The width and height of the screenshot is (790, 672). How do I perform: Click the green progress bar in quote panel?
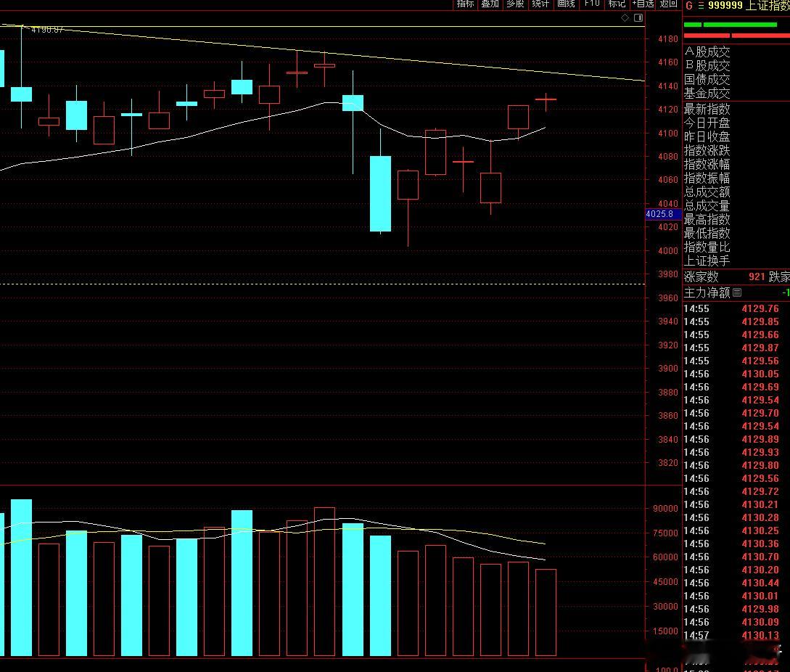pyautogui.click(x=730, y=24)
